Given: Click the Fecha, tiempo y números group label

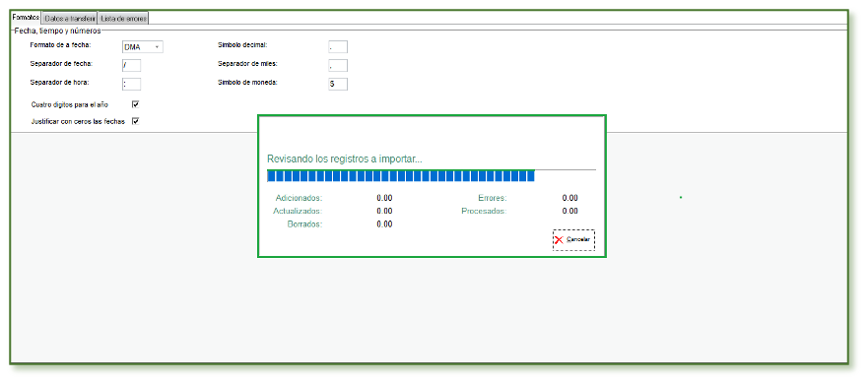Looking at the screenshot, I should point(57,31).
